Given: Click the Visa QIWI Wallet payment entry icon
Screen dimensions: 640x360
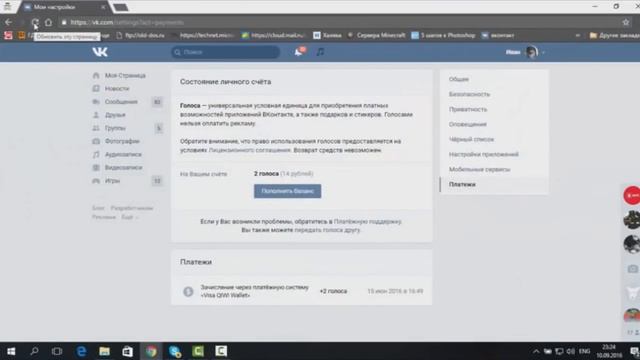Looking at the screenshot, I should click(188, 291).
